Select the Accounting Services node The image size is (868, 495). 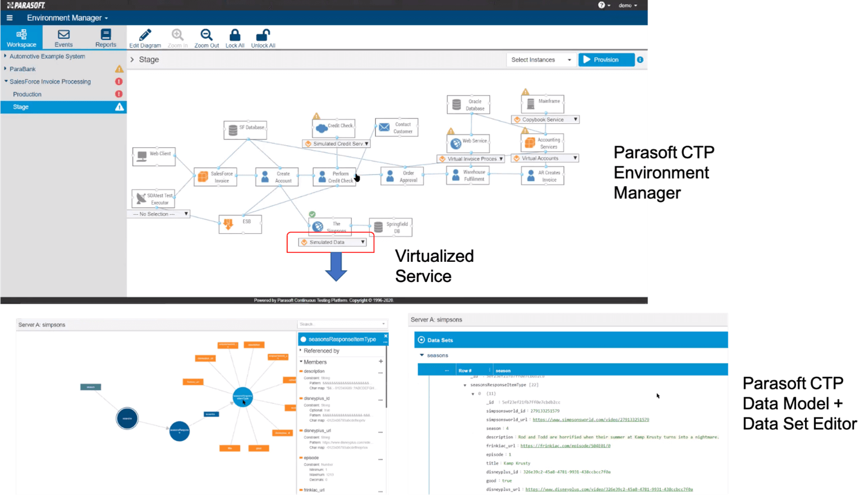tap(543, 143)
